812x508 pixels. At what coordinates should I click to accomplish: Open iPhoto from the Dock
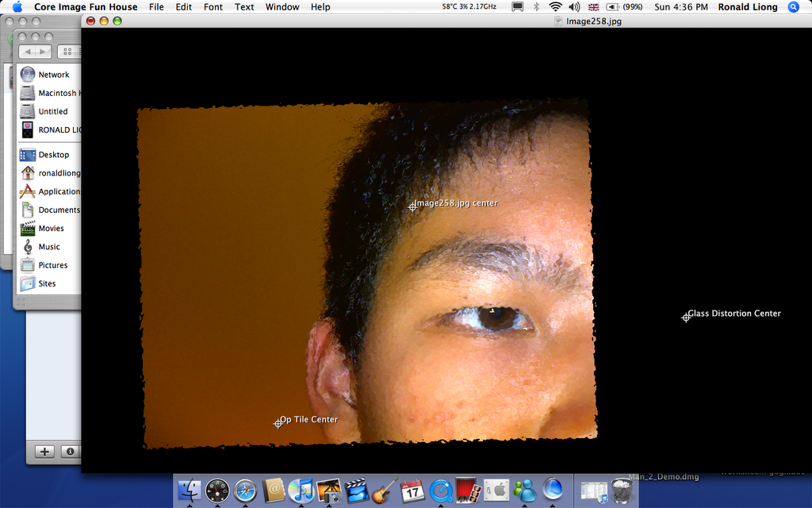click(329, 490)
